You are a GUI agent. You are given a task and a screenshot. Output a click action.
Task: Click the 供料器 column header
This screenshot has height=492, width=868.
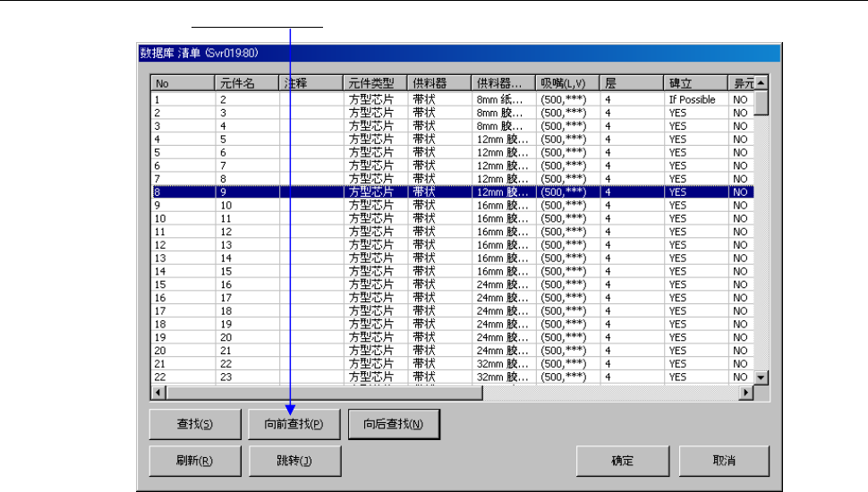[439, 83]
